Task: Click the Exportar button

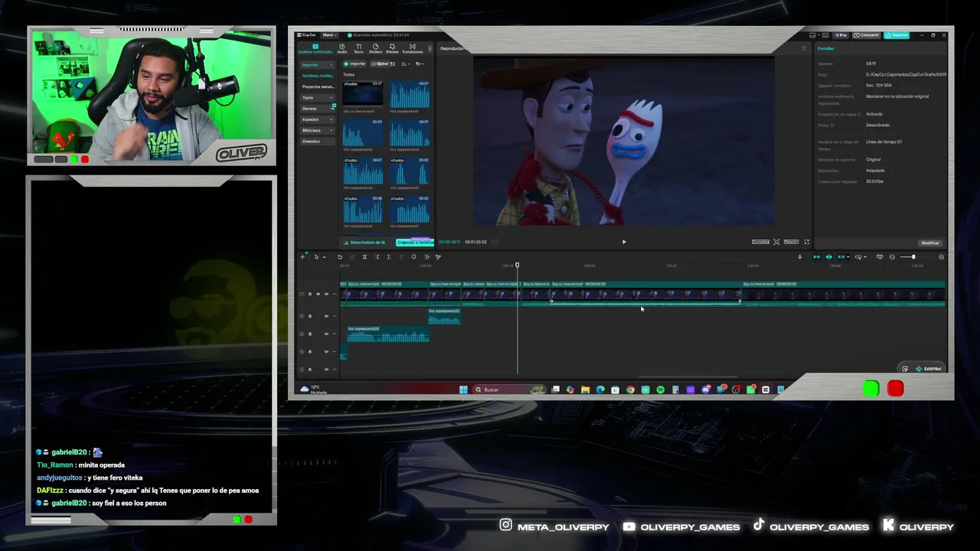Action: point(897,35)
